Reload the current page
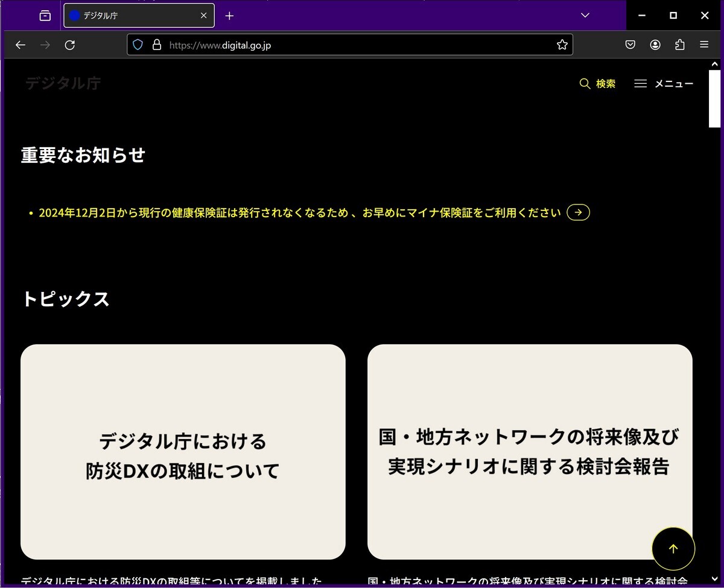 (70, 45)
